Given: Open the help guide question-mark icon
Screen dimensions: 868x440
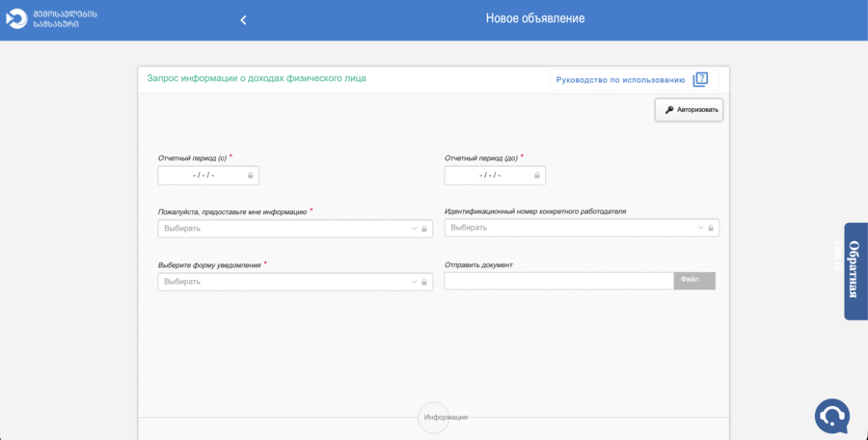Looking at the screenshot, I should click(x=701, y=80).
